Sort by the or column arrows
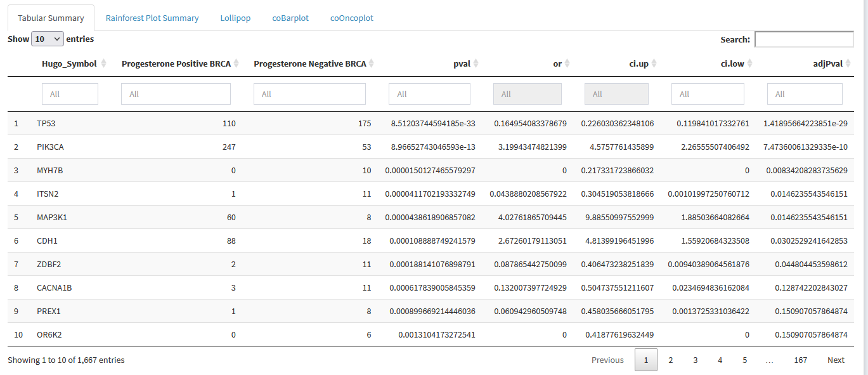This screenshot has height=375, width=868. click(567, 63)
